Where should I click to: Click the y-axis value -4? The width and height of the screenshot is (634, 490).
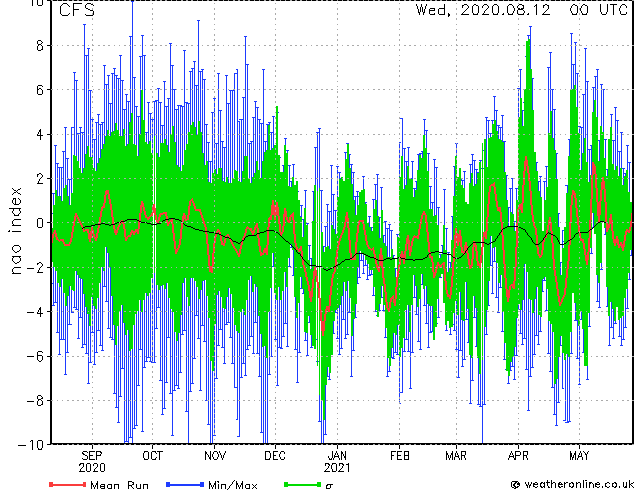click(34, 312)
